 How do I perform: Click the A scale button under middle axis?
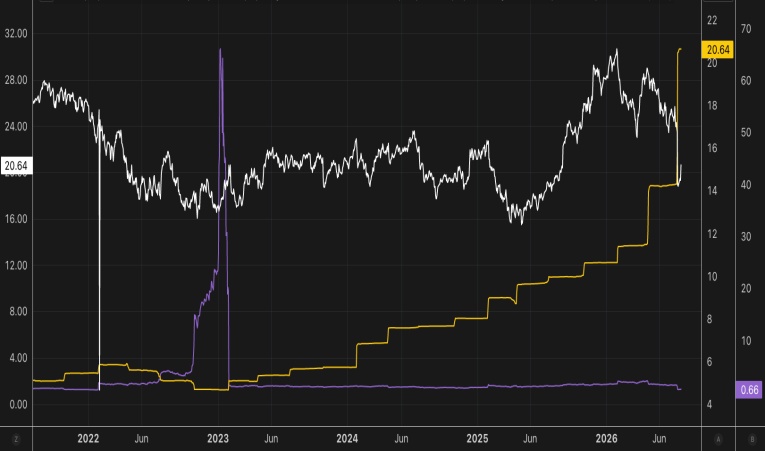pos(718,439)
